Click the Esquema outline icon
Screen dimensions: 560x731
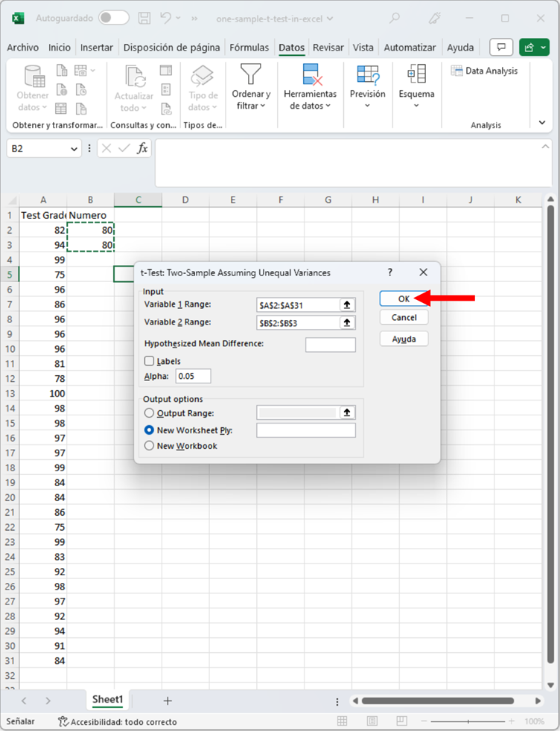(x=416, y=74)
